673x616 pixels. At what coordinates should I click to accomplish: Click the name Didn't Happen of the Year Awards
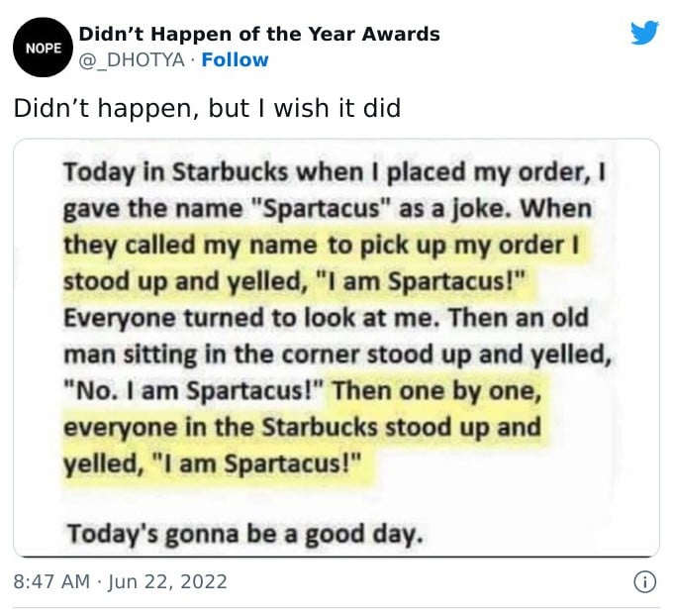[x=258, y=34]
